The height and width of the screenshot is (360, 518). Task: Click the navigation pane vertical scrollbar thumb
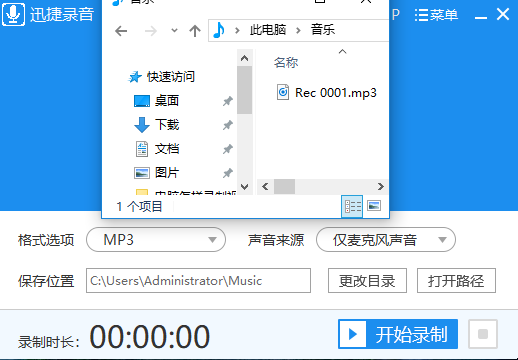click(244, 90)
